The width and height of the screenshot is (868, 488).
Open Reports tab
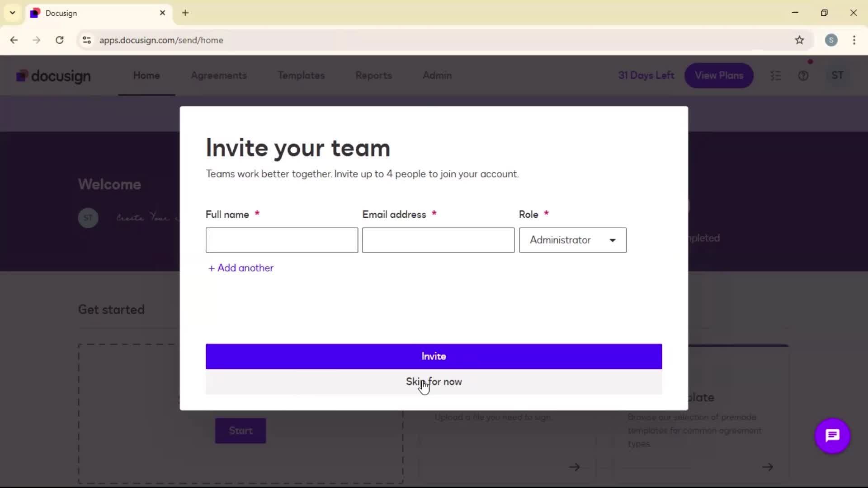tap(373, 75)
